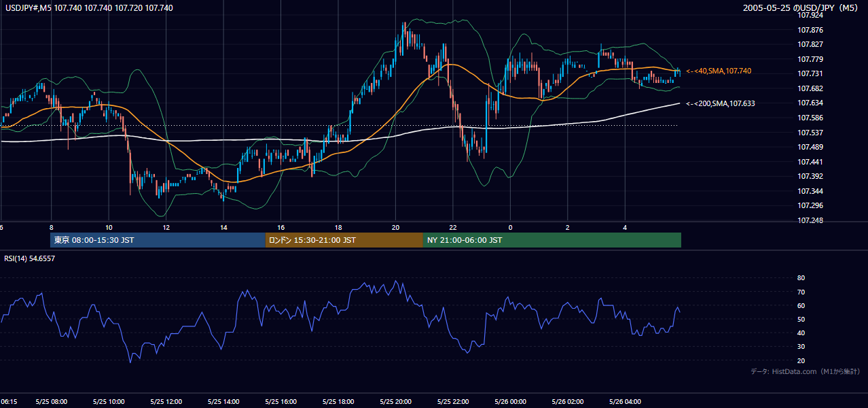Click price axis value 107.586
This screenshot has width=868, height=408.
(811, 118)
